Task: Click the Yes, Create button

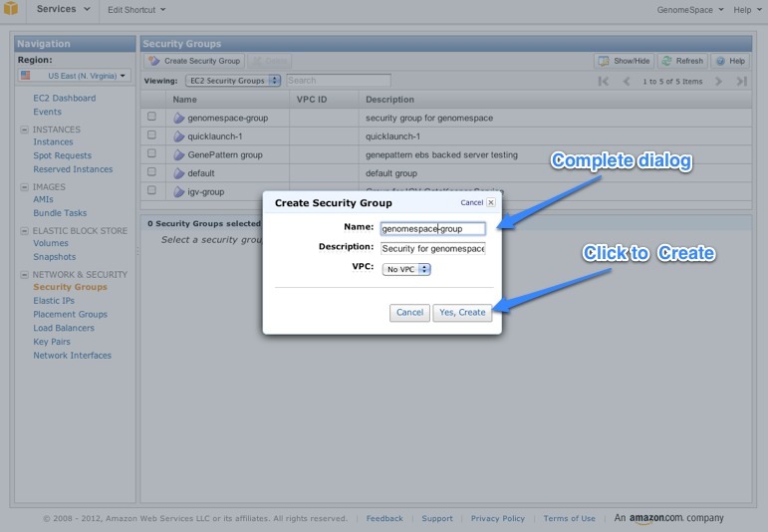Action: pyautogui.click(x=462, y=312)
